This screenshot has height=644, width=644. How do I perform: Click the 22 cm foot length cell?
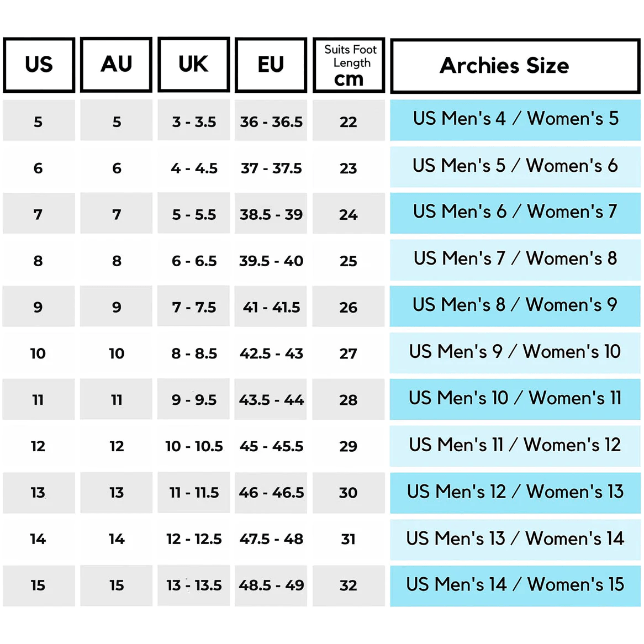349,122
